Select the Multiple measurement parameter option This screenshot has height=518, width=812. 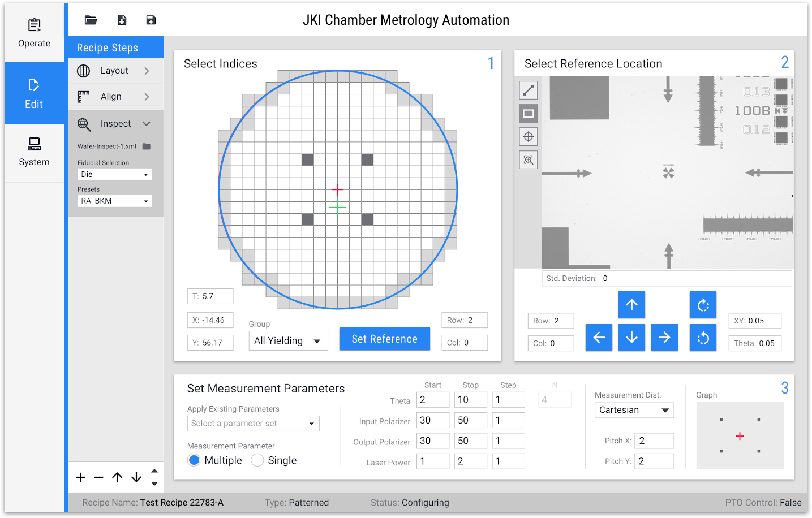pyautogui.click(x=194, y=460)
